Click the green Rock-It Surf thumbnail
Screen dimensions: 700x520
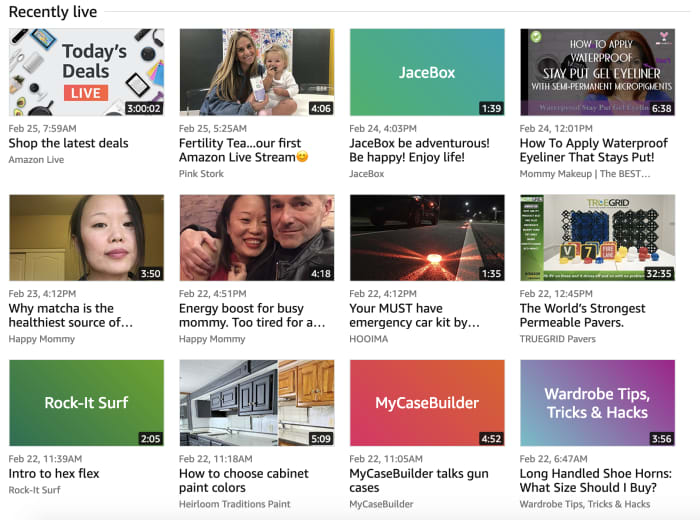(x=86, y=403)
